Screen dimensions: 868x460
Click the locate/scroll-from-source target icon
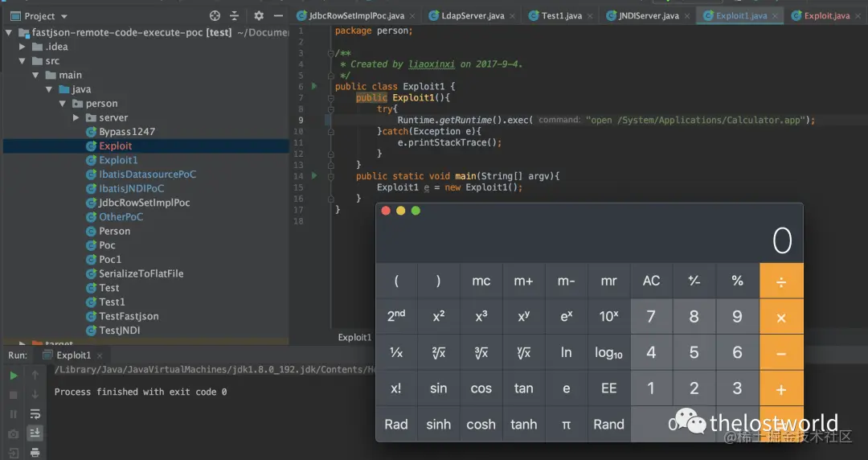click(x=215, y=16)
